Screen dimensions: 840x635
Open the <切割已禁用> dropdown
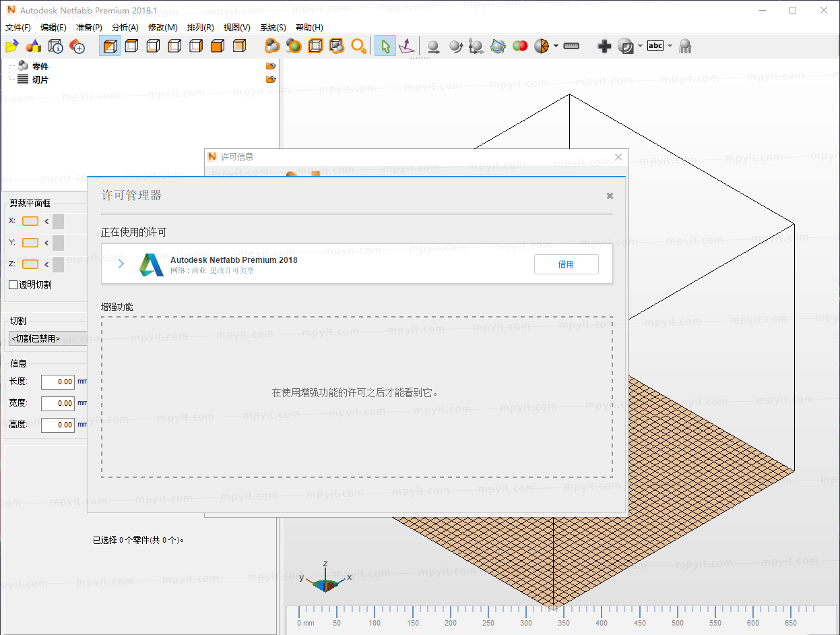coord(47,338)
